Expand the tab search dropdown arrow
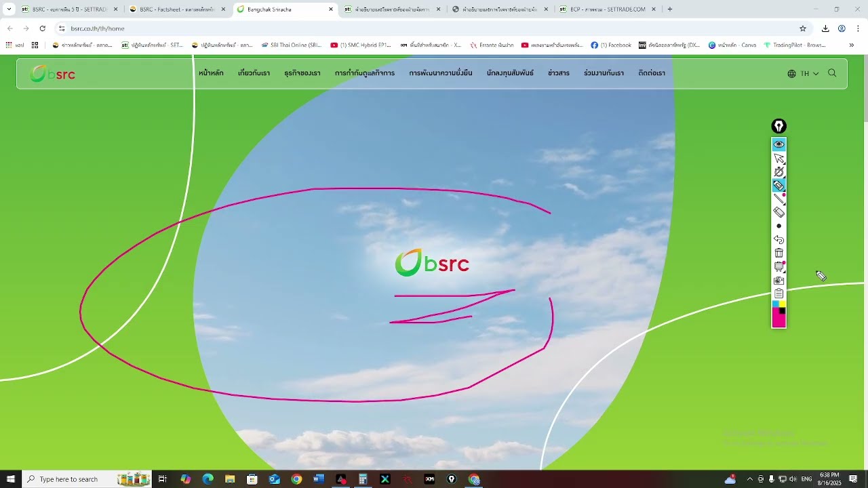This screenshot has height=488, width=868. [9, 9]
